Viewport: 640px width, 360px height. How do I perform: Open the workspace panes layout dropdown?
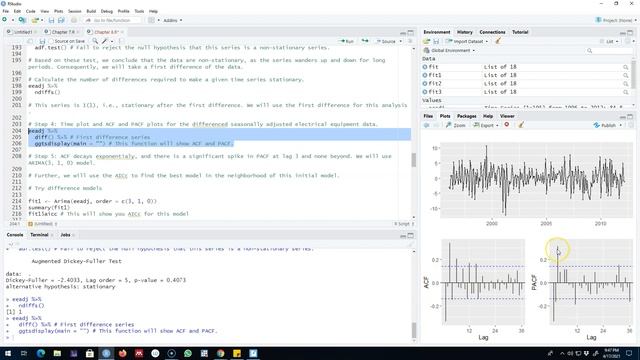pos(153,20)
